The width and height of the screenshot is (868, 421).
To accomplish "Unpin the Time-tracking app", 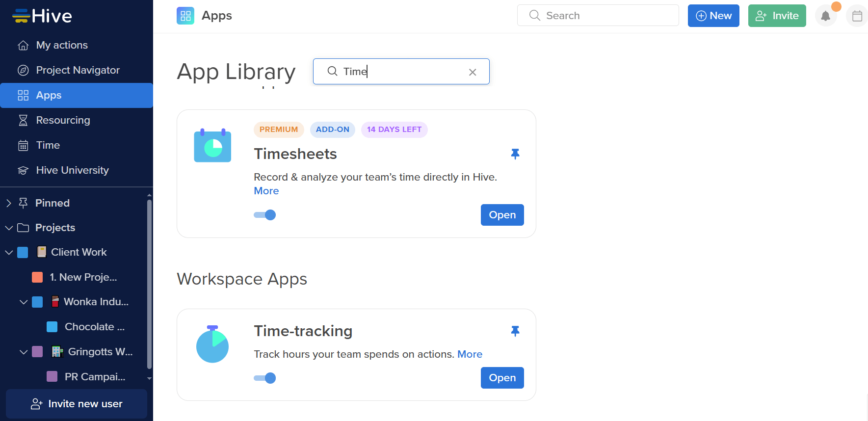I will pyautogui.click(x=515, y=331).
